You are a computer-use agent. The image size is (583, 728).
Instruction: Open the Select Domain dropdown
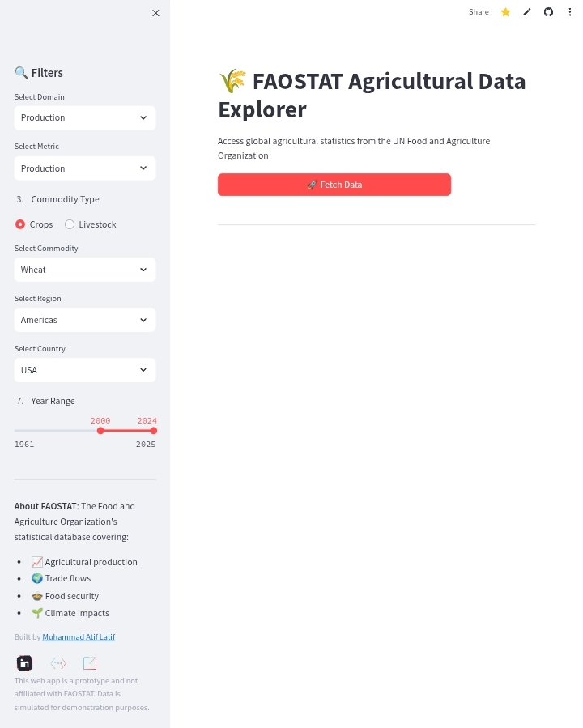pyautogui.click(x=85, y=118)
